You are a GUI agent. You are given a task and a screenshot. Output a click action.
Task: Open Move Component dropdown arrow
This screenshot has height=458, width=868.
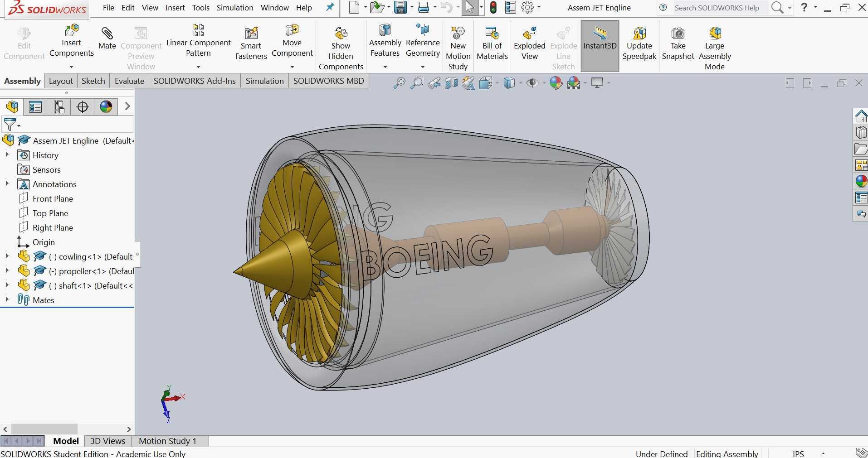(292, 67)
